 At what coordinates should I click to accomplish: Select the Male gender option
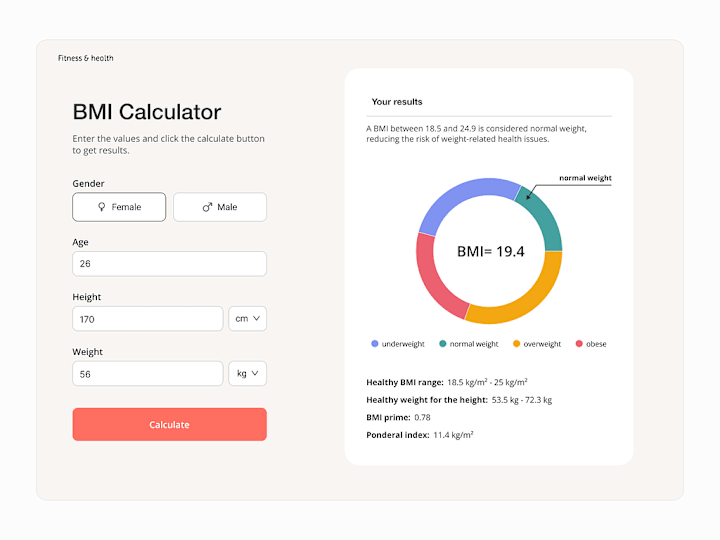pyautogui.click(x=220, y=207)
